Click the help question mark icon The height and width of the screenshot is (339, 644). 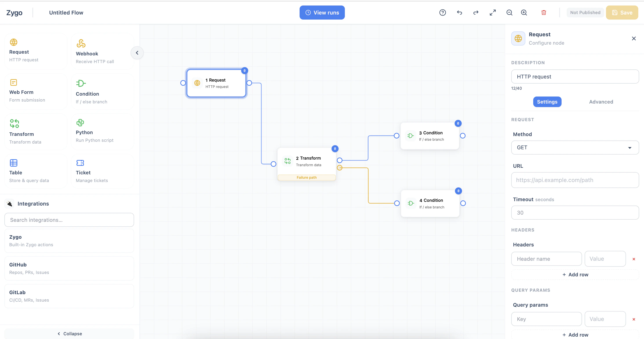pos(442,13)
